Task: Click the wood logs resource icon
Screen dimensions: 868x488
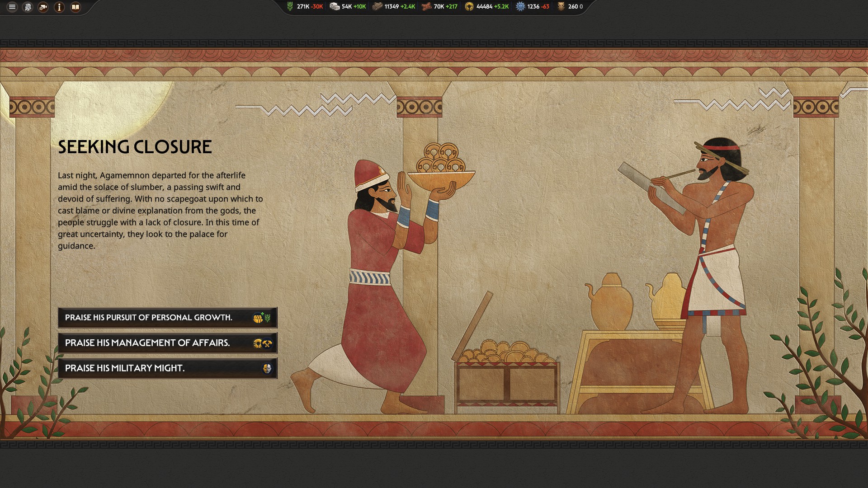Action: pos(377,6)
